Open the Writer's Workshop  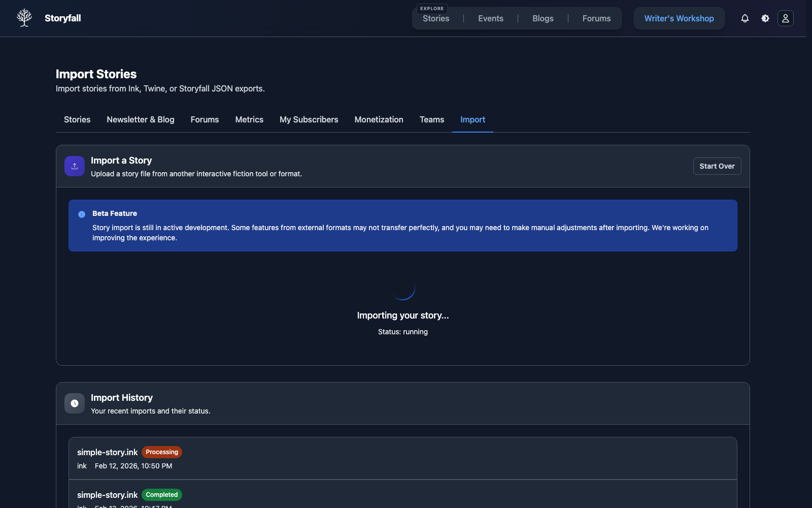[x=679, y=18]
